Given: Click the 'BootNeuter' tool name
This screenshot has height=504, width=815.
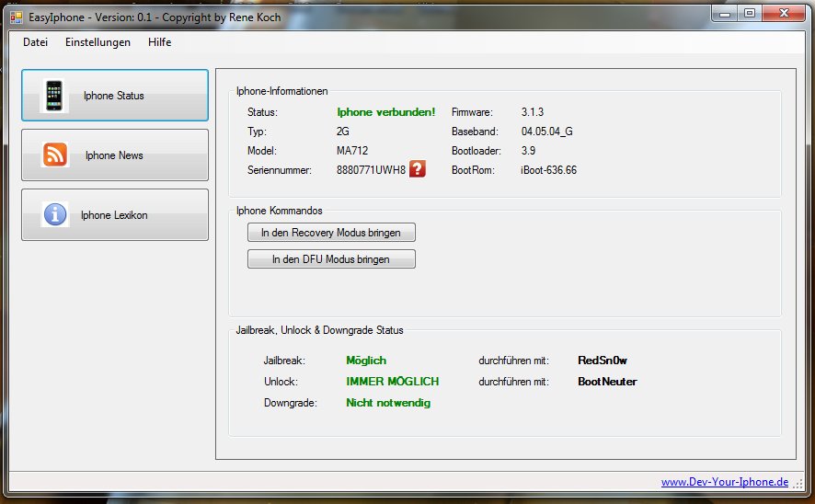Looking at the screenshot, I should click(607, 382).
